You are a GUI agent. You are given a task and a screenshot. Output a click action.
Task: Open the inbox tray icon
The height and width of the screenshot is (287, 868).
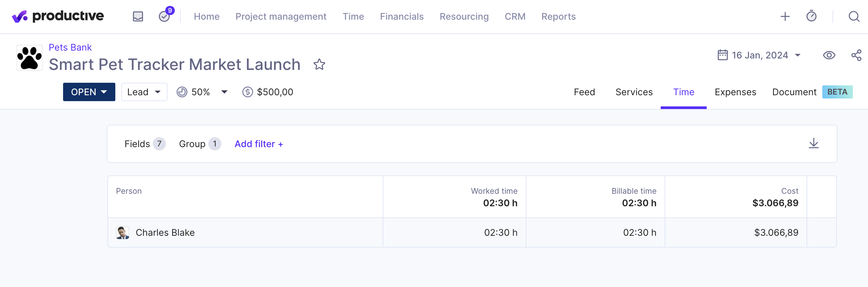coord(138,16)
